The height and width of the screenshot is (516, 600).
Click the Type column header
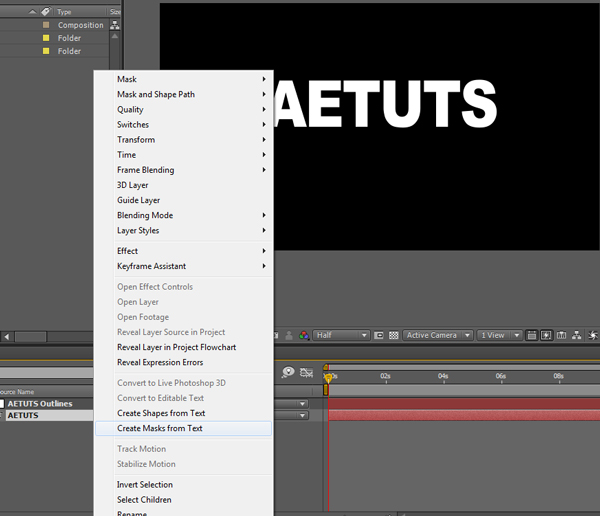pos(64,12)
